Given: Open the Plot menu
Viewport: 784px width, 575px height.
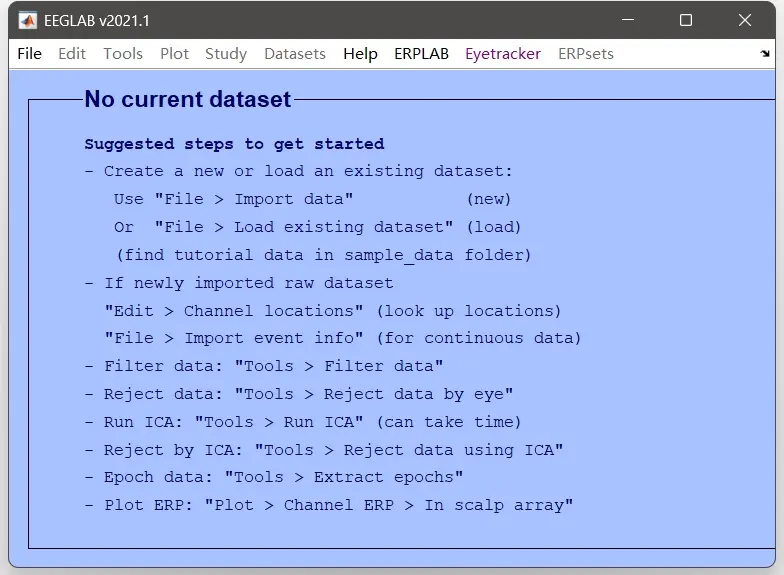Looking at the screenshot, I should pos(174,54).
